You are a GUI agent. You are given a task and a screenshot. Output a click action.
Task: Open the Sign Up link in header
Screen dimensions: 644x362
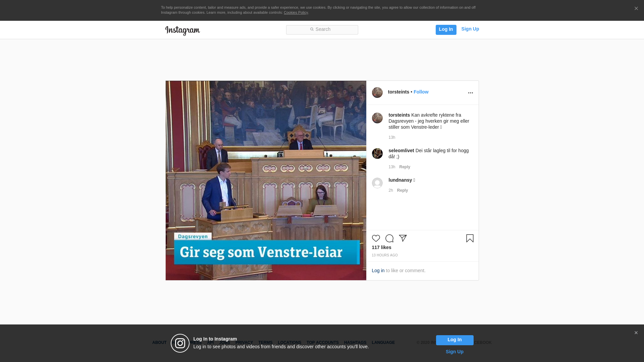tap(470, 29)
